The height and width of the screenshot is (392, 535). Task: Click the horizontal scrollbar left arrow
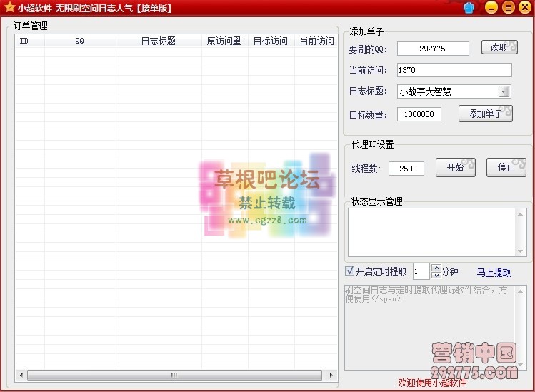point(21,375)
